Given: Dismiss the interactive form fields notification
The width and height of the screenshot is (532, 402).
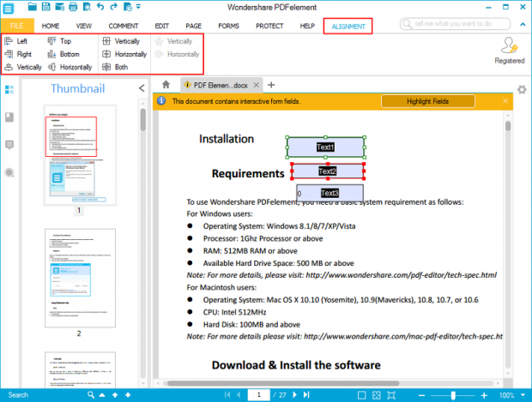Looking at the screenshot, I should [x=505, y=101].
